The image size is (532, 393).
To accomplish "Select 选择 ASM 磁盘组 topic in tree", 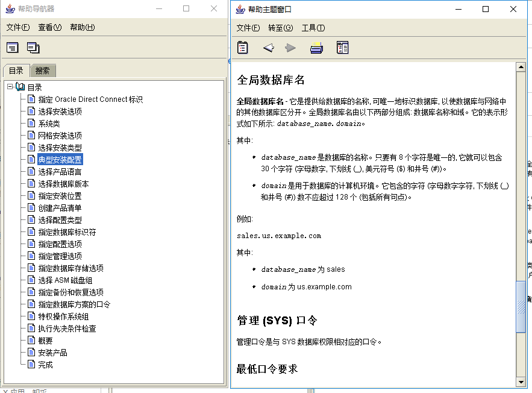I will [65, 280].
